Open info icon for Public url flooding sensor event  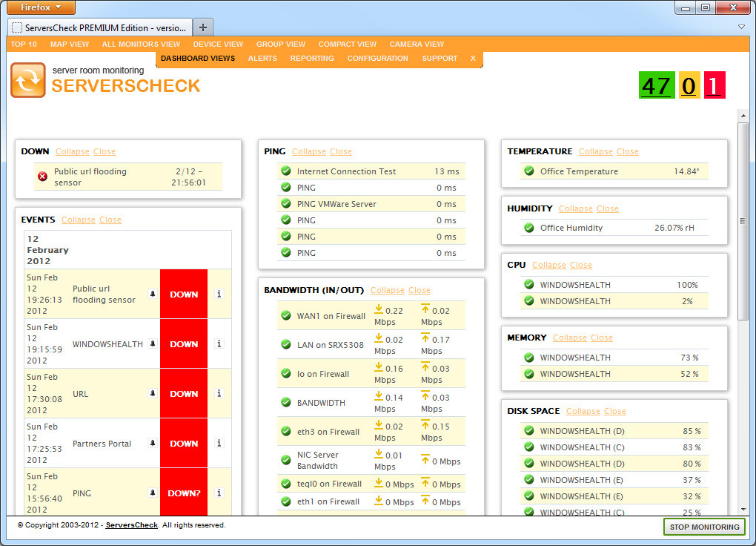point(219,294)
